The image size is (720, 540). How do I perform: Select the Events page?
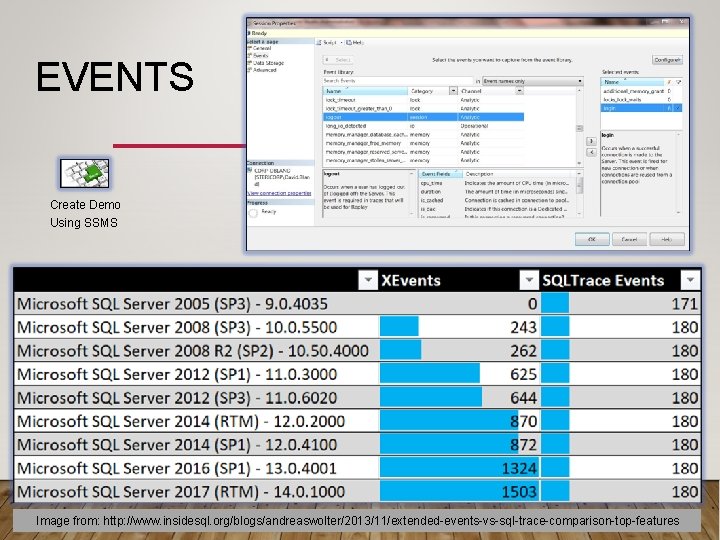click(x=260, y=56)
